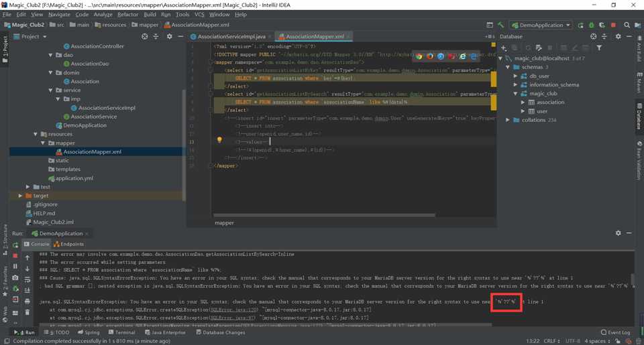Open Run panel settings gear
The image size is (644, 345).
pos(618,233)
